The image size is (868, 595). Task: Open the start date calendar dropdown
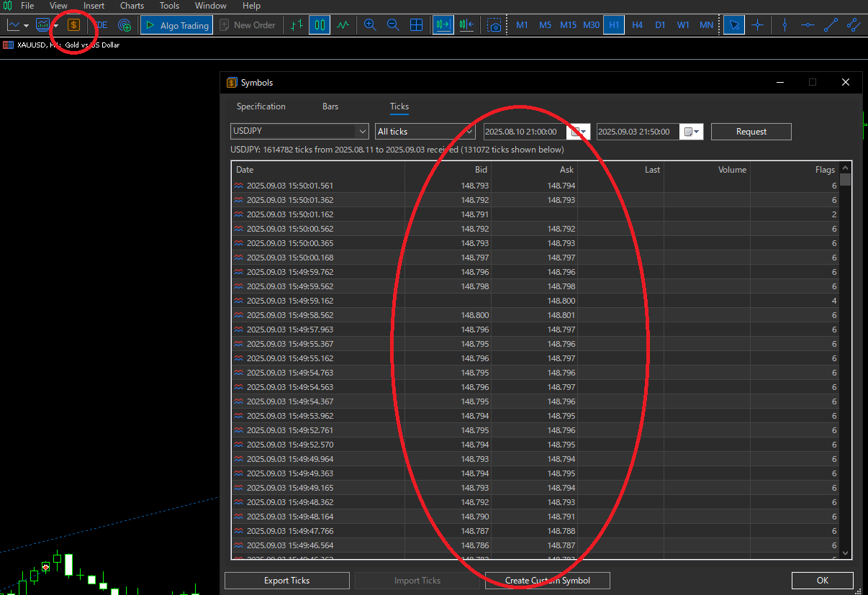point(579,132)
